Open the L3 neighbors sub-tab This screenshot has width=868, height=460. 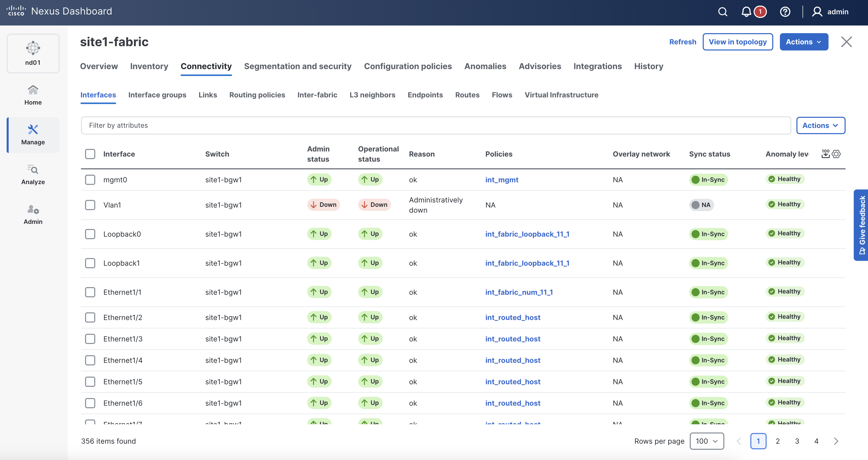372,95
